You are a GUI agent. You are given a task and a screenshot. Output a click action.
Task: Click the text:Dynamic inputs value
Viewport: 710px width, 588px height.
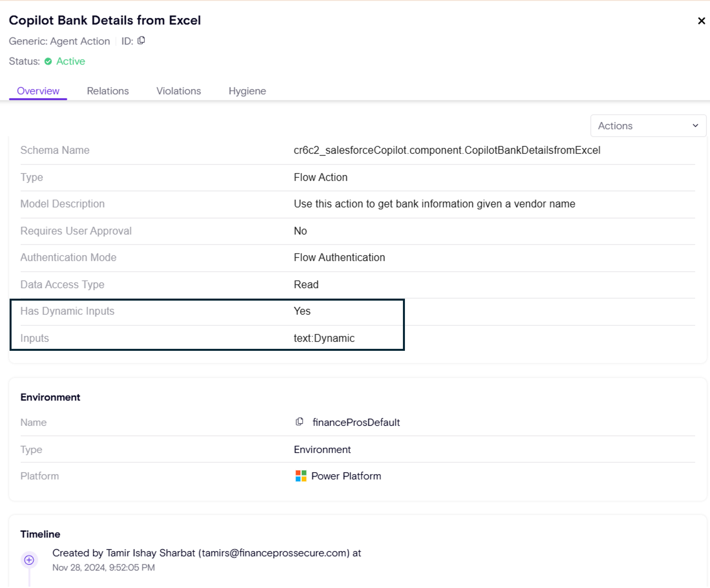coord(324,338)
